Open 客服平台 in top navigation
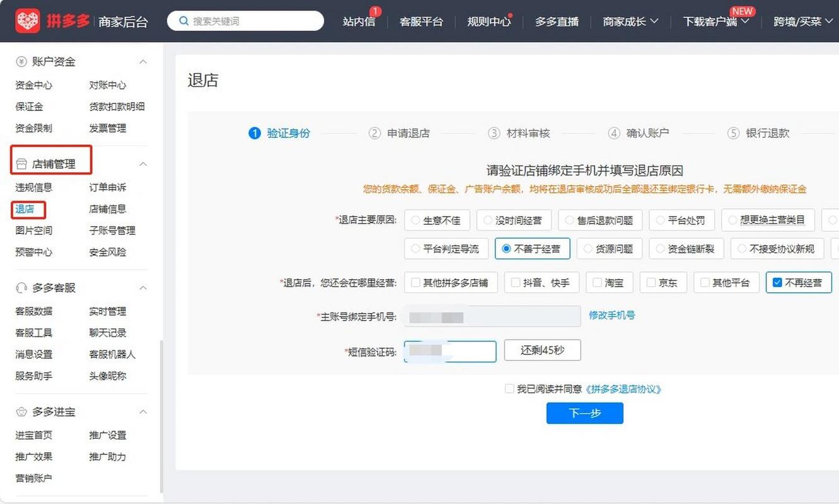The width and height of the screenshot is (839, 504). (421, 21)
